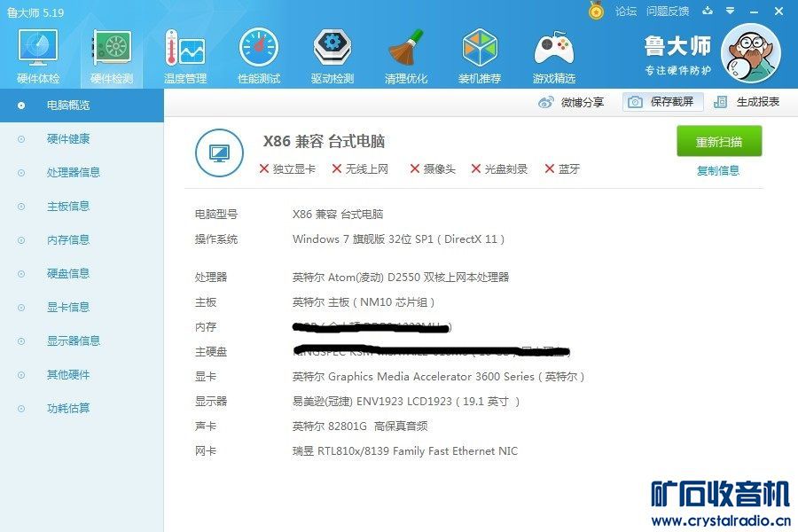Screen dimensions: 798x532
Task: Click the 鲁大师 mascot avatar
Action: 751,52
